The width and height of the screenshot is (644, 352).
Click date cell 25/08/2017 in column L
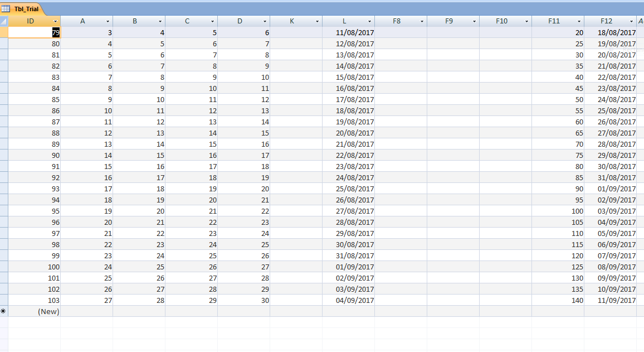tap(349, 189)
